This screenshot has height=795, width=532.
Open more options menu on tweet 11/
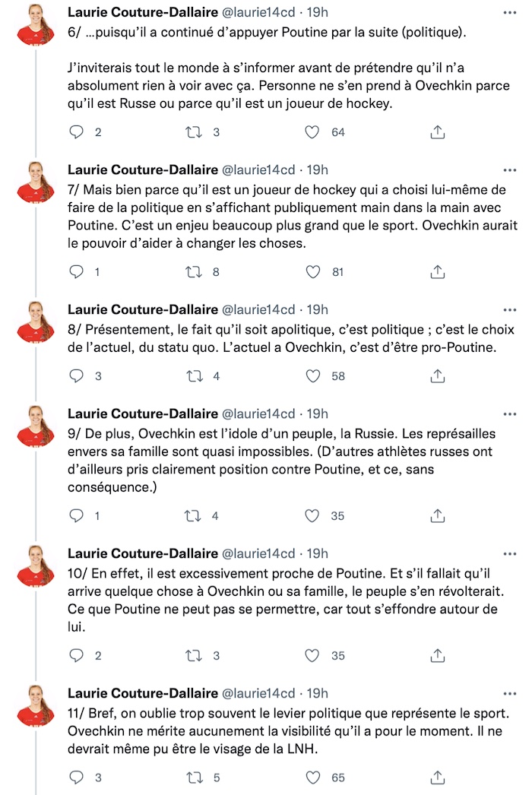(x=510, y=694)
